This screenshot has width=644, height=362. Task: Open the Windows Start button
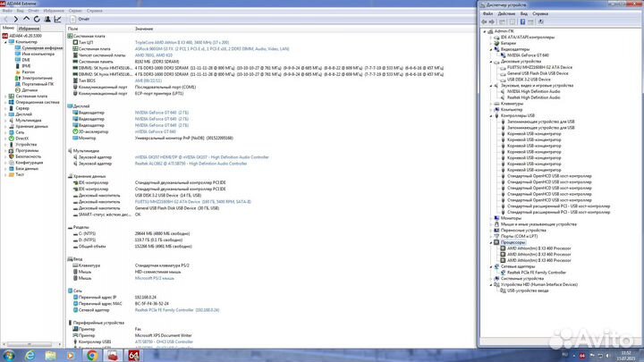[x=9, y=356]
